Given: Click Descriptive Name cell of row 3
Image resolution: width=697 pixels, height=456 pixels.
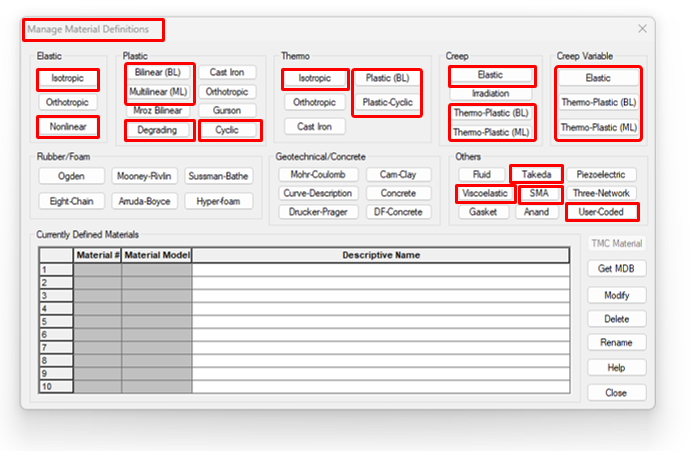Looking at the screenshot, I should [381, 296].
